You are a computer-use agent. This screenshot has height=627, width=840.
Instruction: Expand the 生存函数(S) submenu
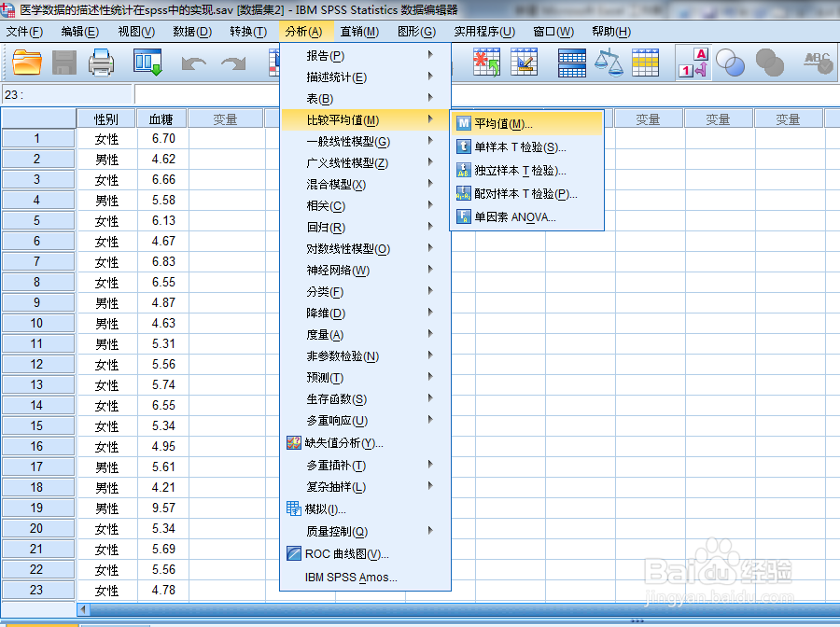point(365,399)
